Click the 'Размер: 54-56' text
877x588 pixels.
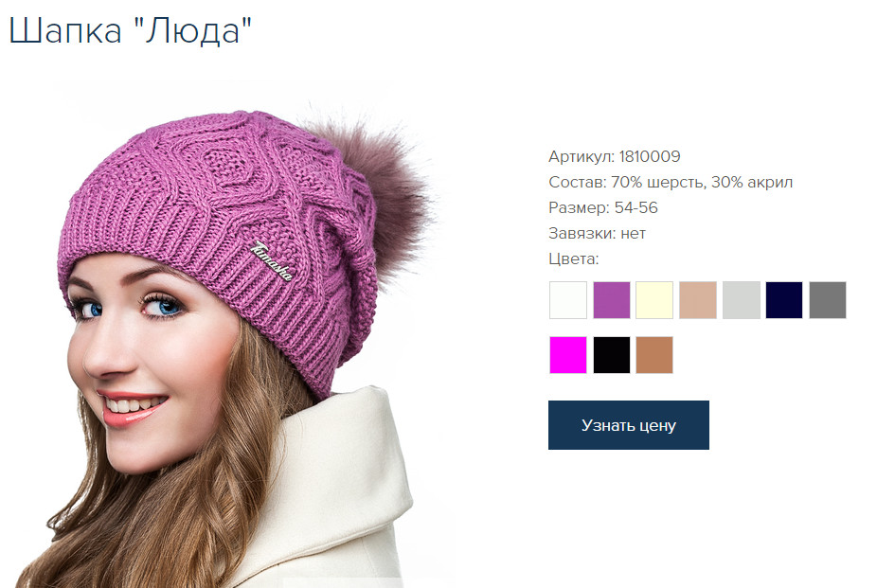pyautogui.click(x=603, y=208)
